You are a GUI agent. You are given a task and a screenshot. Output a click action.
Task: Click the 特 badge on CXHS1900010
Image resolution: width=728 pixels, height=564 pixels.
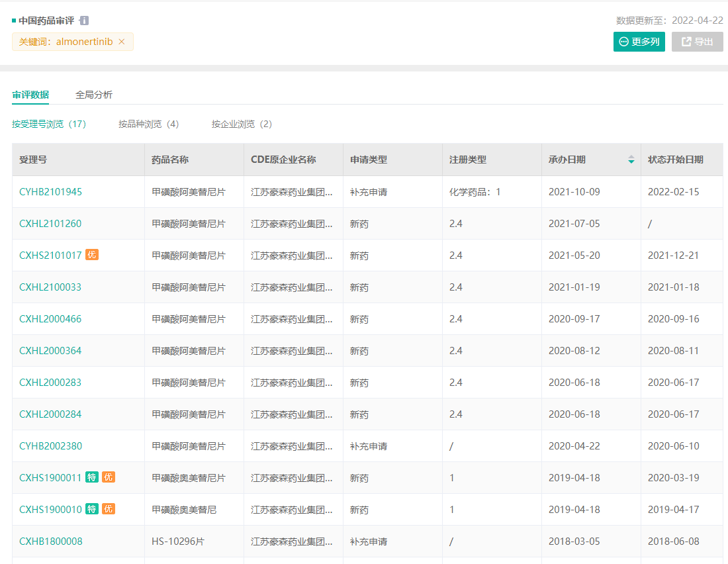pyautogui.click(x=92, y=509)
